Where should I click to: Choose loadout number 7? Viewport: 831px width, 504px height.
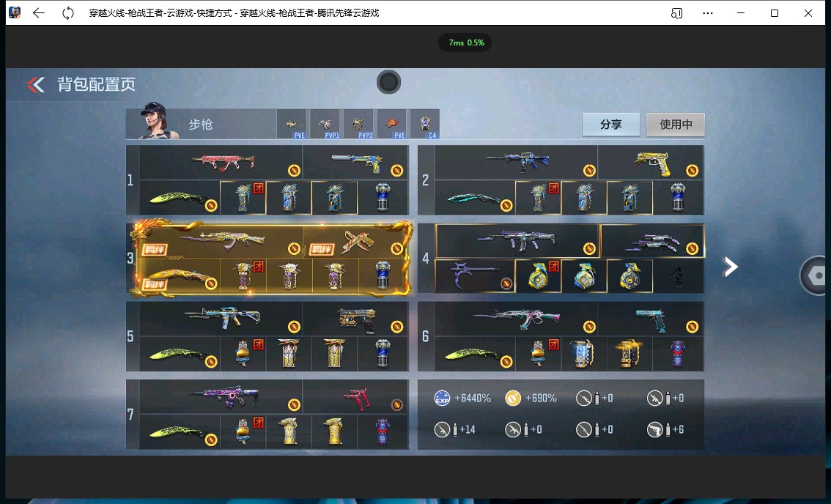tap(130, 415)
